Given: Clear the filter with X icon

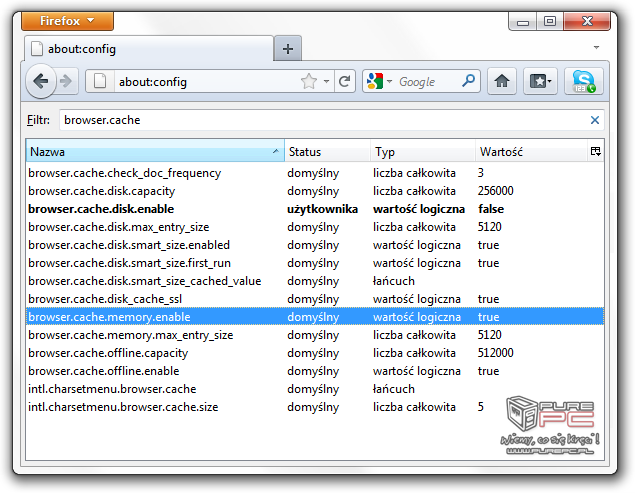Looking at the screenshot, I should (595, 120).
